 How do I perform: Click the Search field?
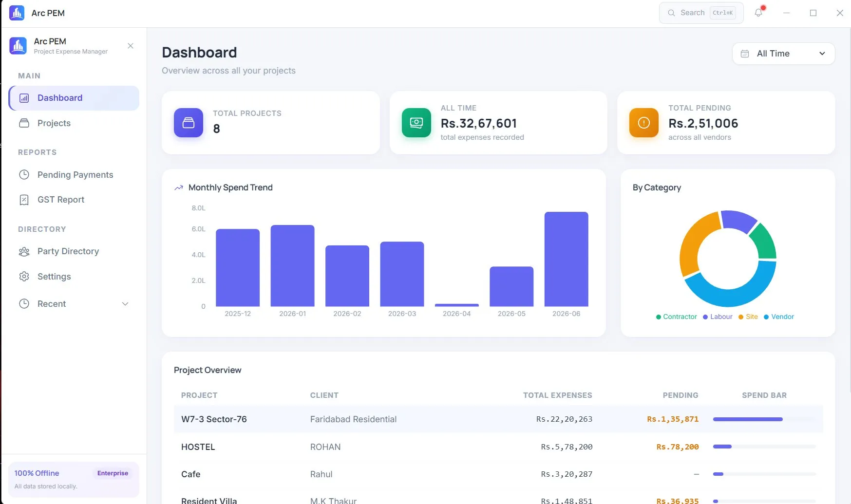point(701,13)
